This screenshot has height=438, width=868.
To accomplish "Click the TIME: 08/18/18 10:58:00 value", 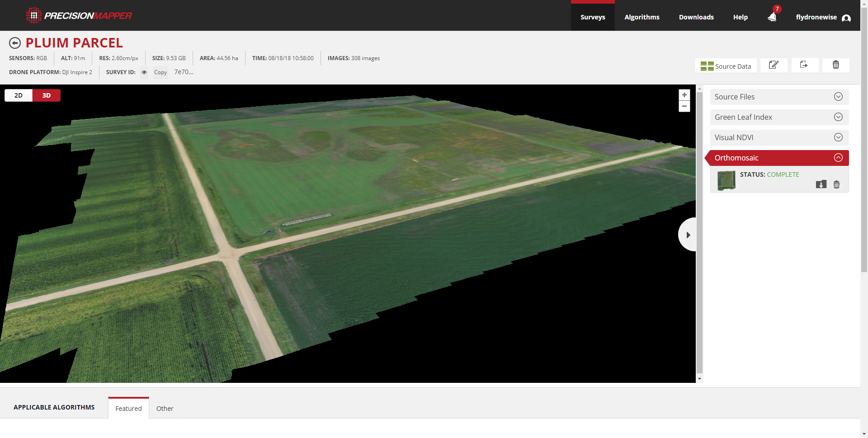I will click(x=283, y=58).
